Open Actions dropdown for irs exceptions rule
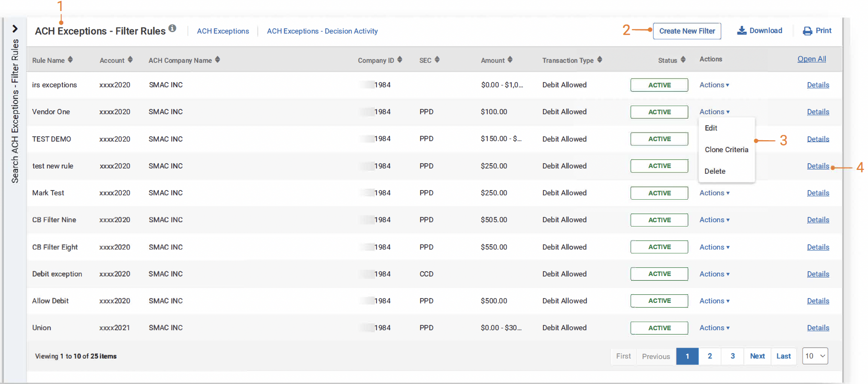Viewport: 868px width, 384px height. (714, 85)
